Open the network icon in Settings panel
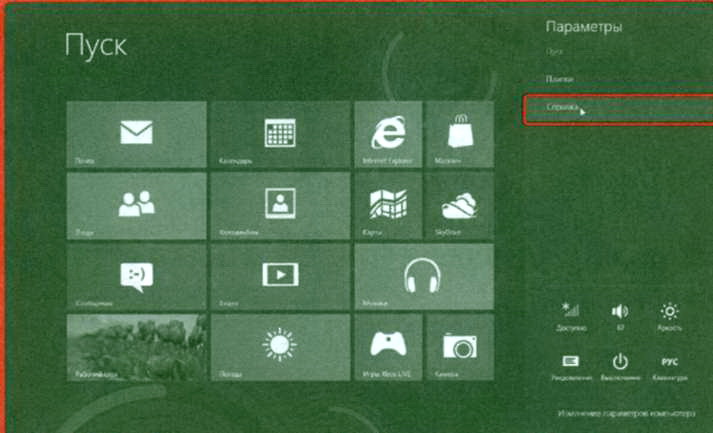The width and height of the screenshot is (713, 433). 571,317
